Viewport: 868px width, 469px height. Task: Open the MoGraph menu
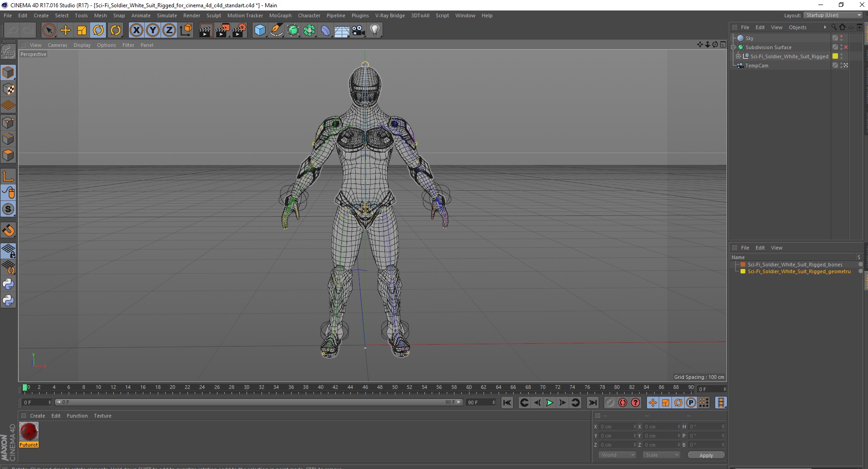pyautogui.click(x=280, y=15)
